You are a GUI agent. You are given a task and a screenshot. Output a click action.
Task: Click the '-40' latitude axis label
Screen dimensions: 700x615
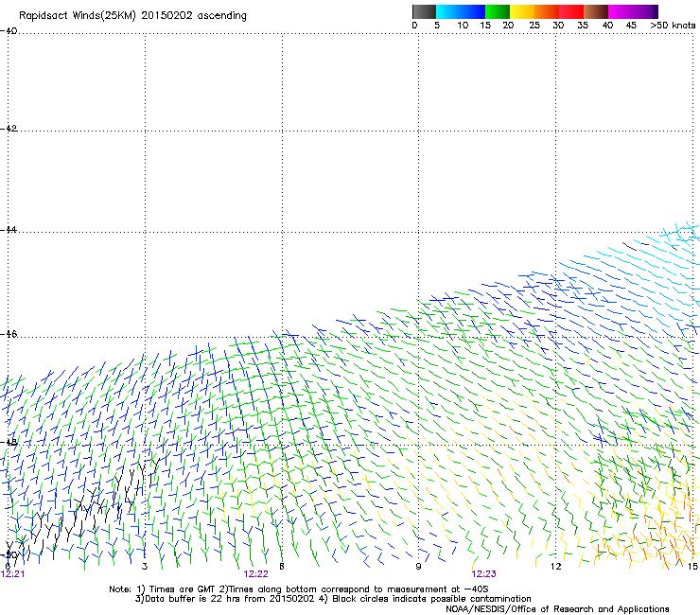(9, 31)
